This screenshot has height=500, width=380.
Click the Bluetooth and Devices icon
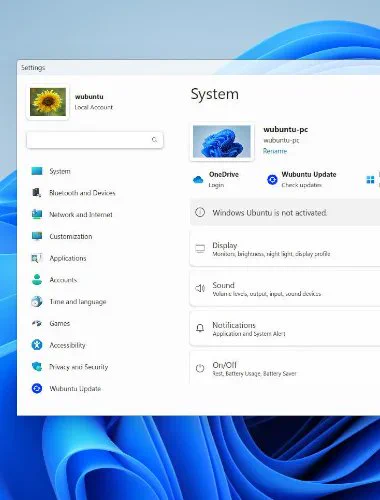pos(37,193)
